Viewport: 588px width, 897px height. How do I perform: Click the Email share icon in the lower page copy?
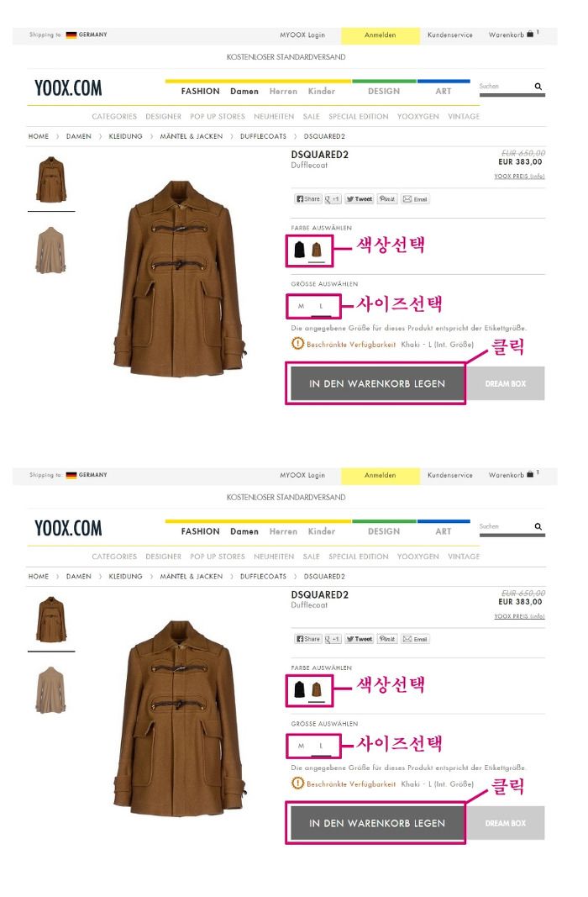(x=416, y=639)
